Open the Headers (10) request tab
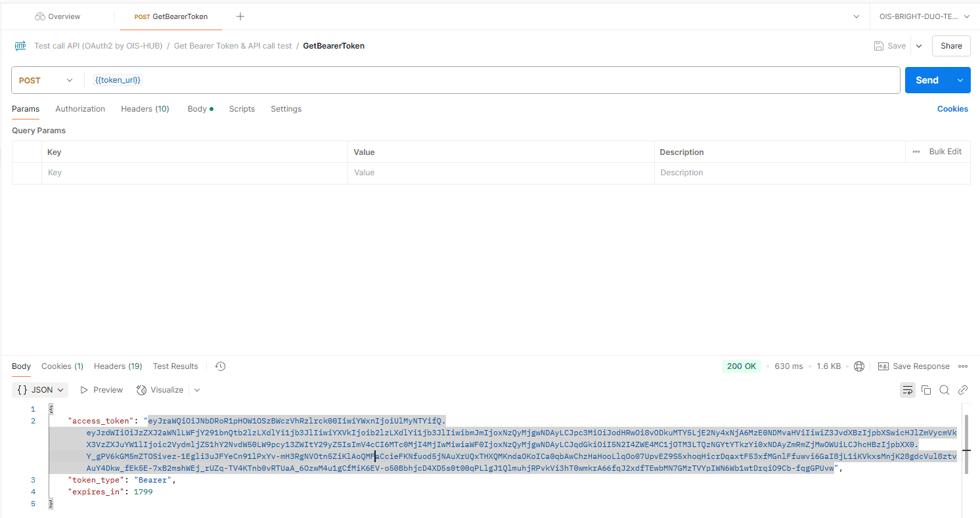 pos(145,109)
